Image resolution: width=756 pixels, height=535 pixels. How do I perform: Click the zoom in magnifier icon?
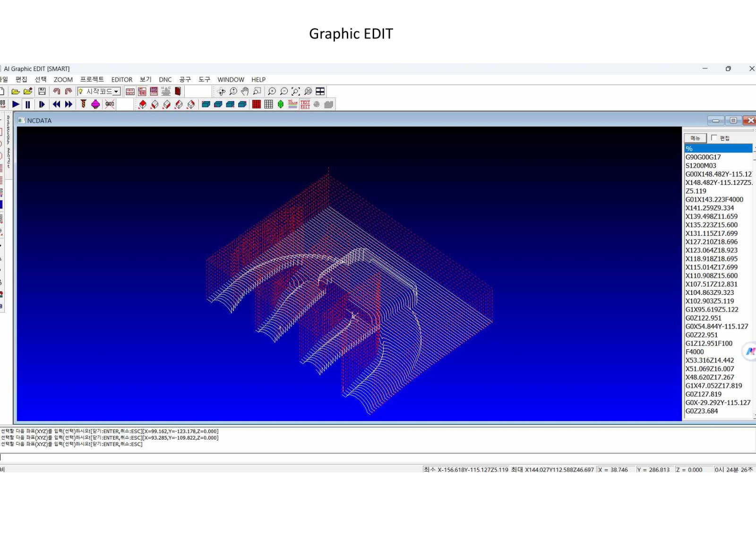[272, 91]
